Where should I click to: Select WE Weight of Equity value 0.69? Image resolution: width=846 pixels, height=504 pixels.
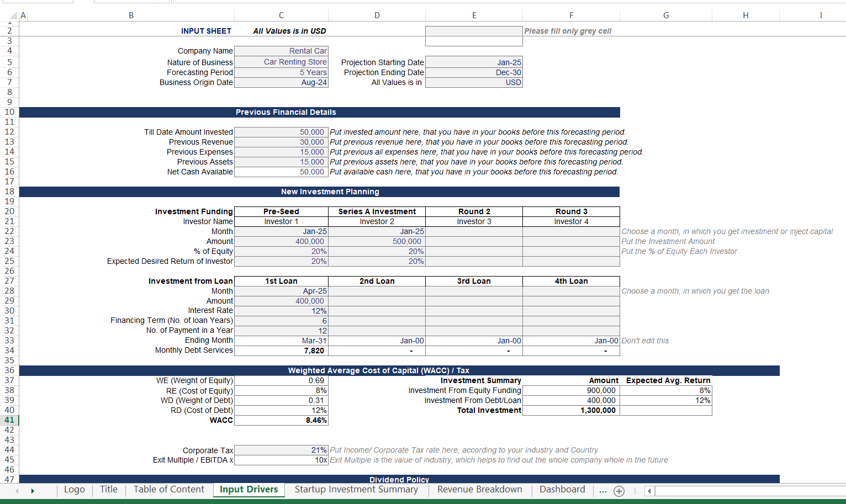[281, 380]
